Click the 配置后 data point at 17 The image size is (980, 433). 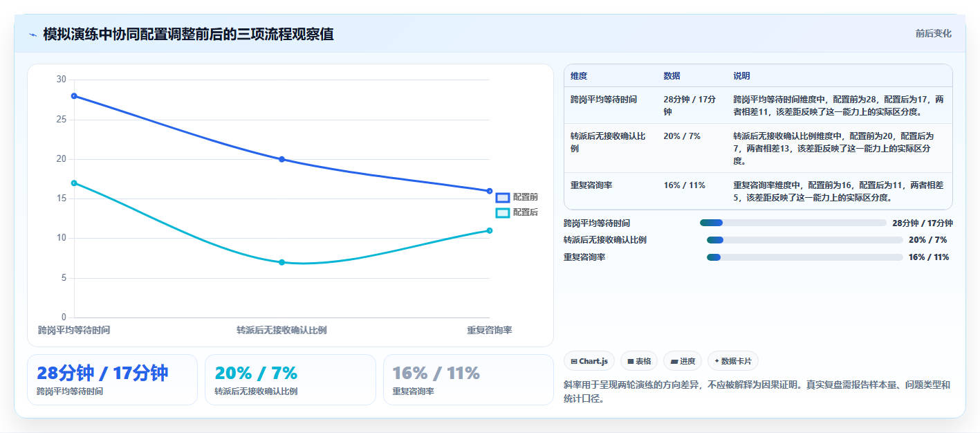click(x=74, y=183)
